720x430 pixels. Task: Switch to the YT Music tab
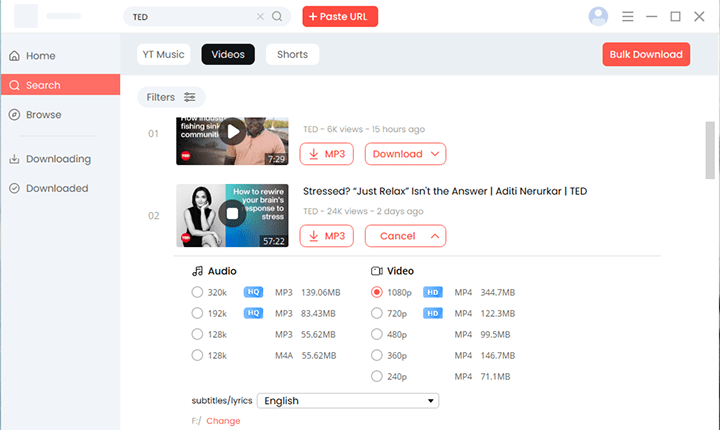(x=163, y=54)
